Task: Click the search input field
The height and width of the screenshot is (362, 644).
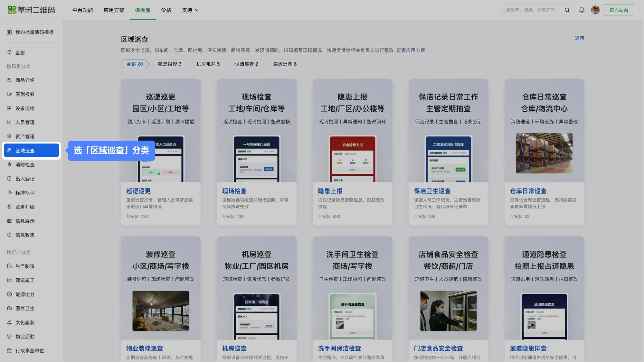Action: click(x=534, y=10)
